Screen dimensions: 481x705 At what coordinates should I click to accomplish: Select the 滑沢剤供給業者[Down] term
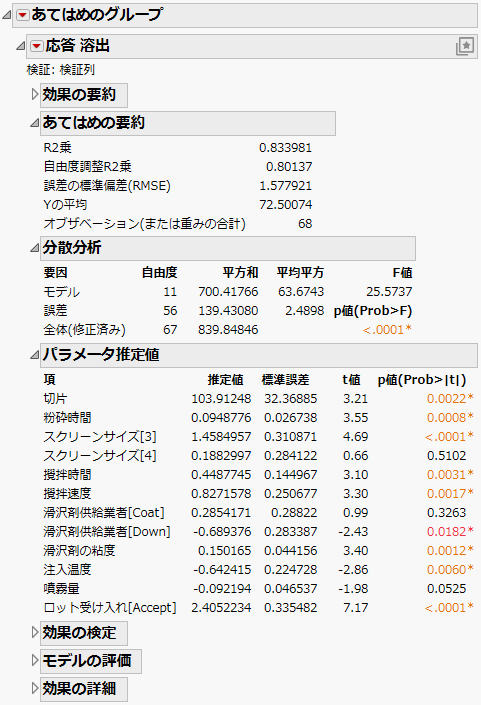[x=107, y=531]
